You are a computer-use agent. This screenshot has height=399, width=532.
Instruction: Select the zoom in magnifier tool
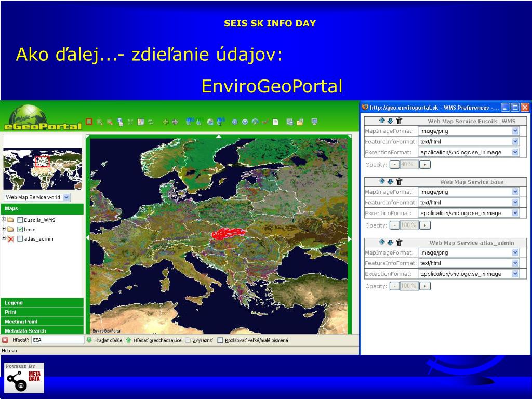pyautogui.click(x=99, y=122)
